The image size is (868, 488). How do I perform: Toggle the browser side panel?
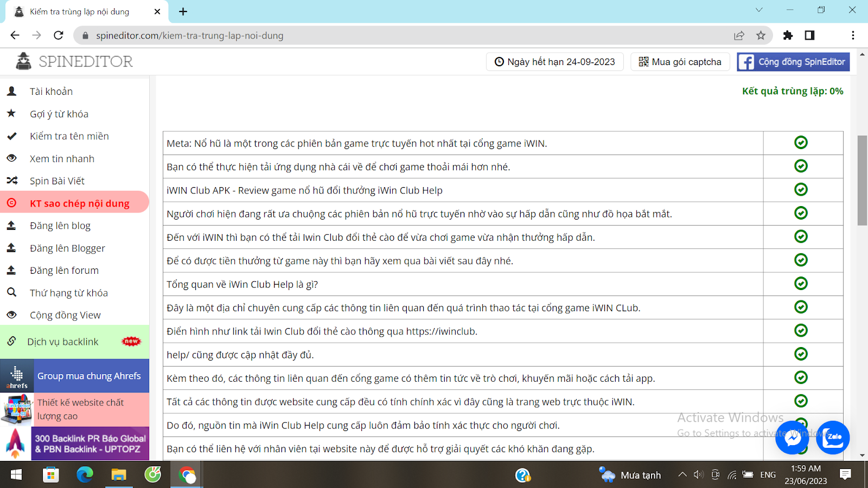pos(809,35)
